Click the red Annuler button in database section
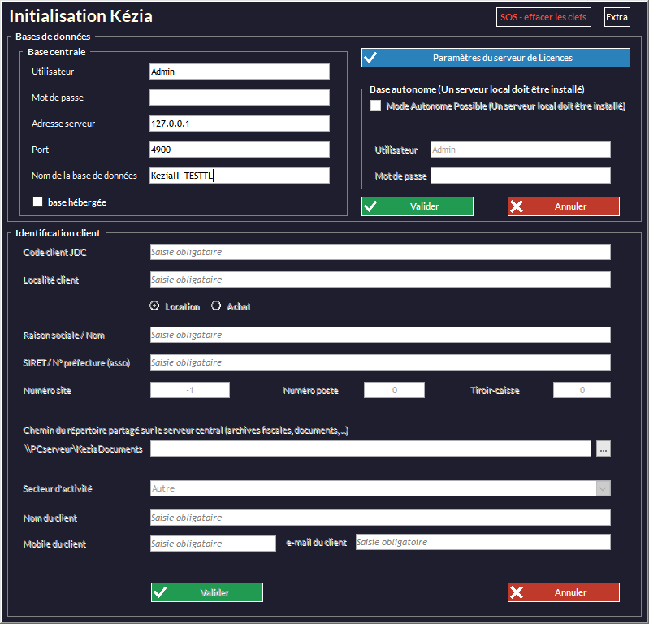 click(563, 207)
